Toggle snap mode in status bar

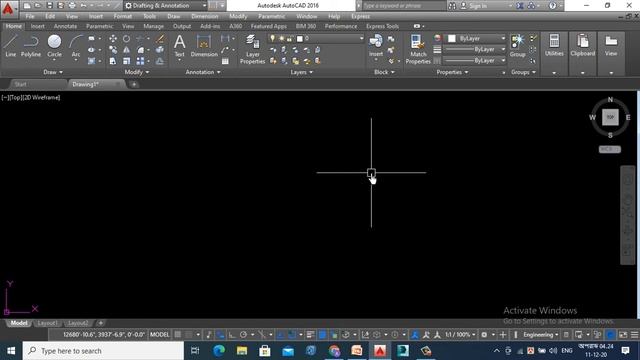(x=189, y=335)
